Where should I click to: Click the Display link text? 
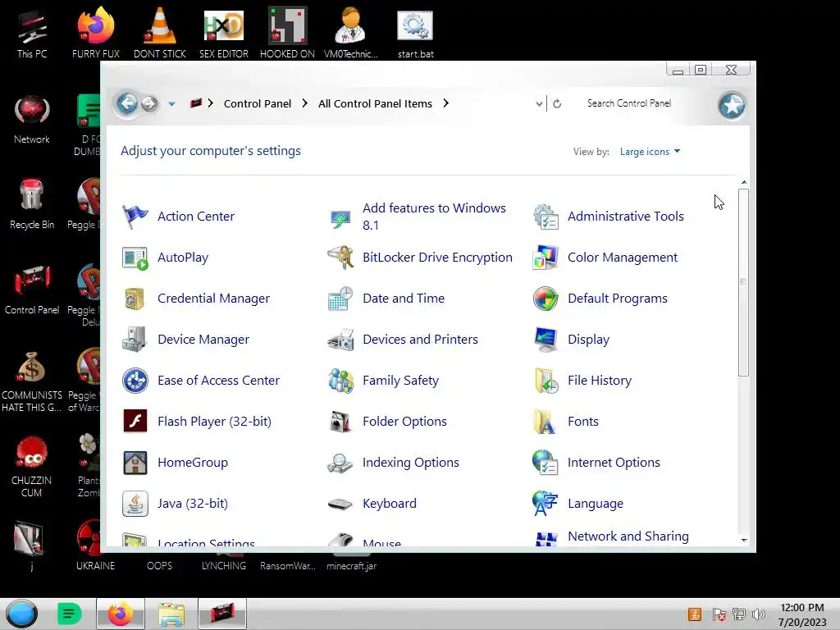[588, 340]
